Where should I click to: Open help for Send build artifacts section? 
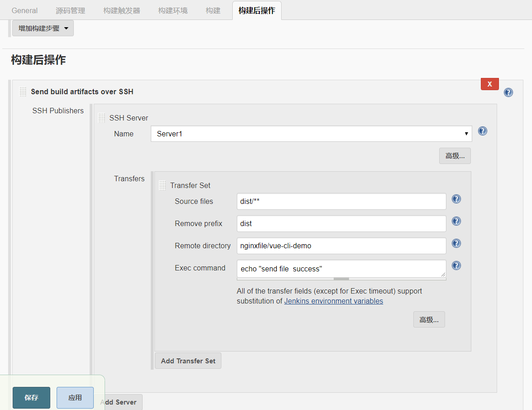(508, 92)
